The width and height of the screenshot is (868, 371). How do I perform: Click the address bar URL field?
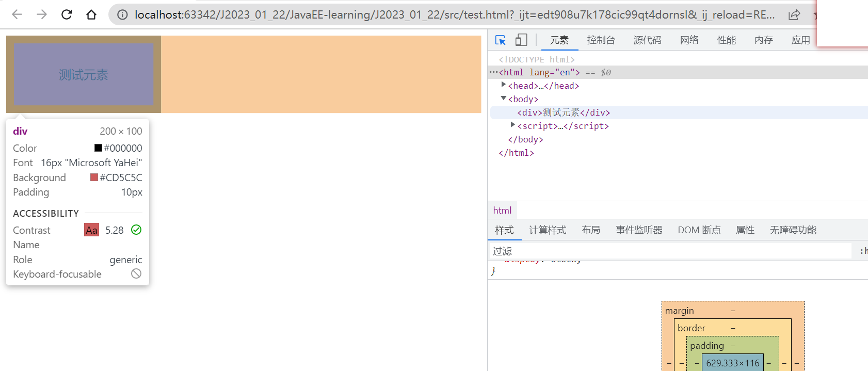(454, 15)
